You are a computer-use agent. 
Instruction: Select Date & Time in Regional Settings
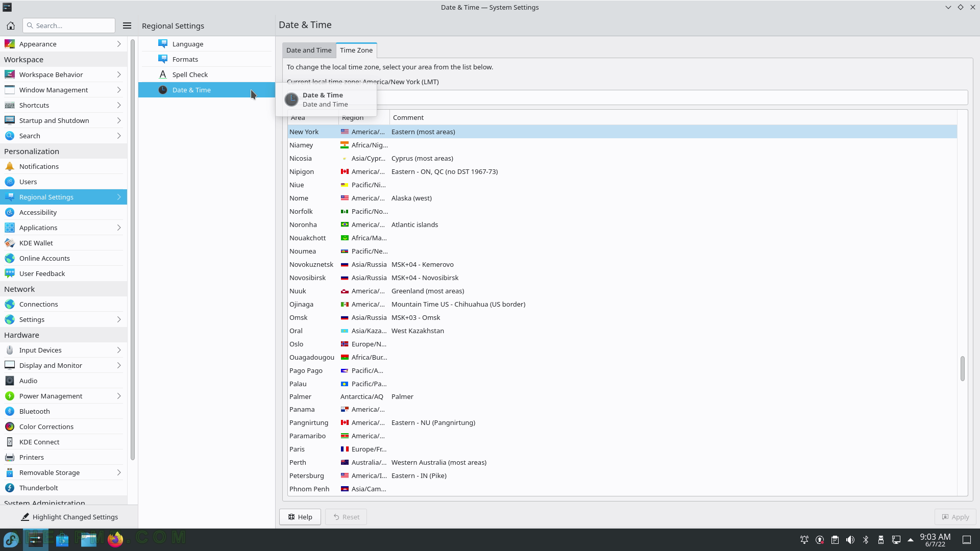point(207,90)
